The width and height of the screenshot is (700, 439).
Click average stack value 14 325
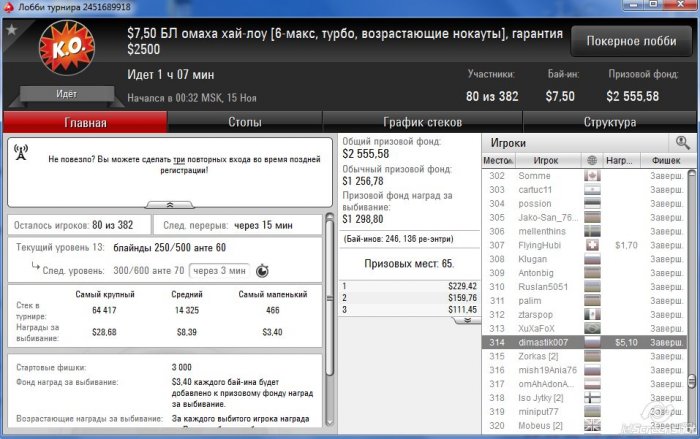point(187,310)
